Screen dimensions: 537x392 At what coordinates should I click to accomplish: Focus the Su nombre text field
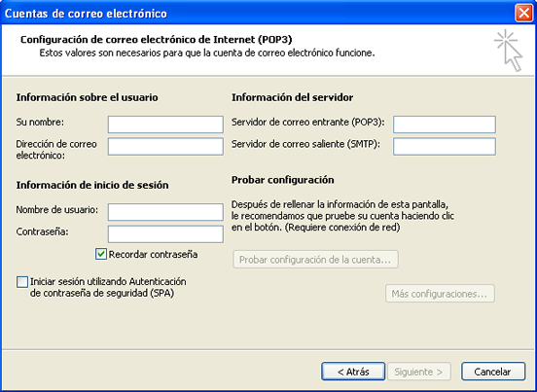(165, 125)
